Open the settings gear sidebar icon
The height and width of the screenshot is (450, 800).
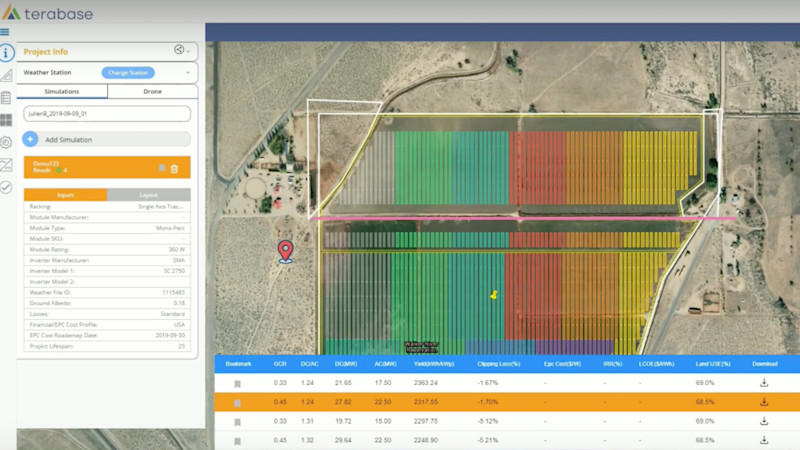click(6, 142)
